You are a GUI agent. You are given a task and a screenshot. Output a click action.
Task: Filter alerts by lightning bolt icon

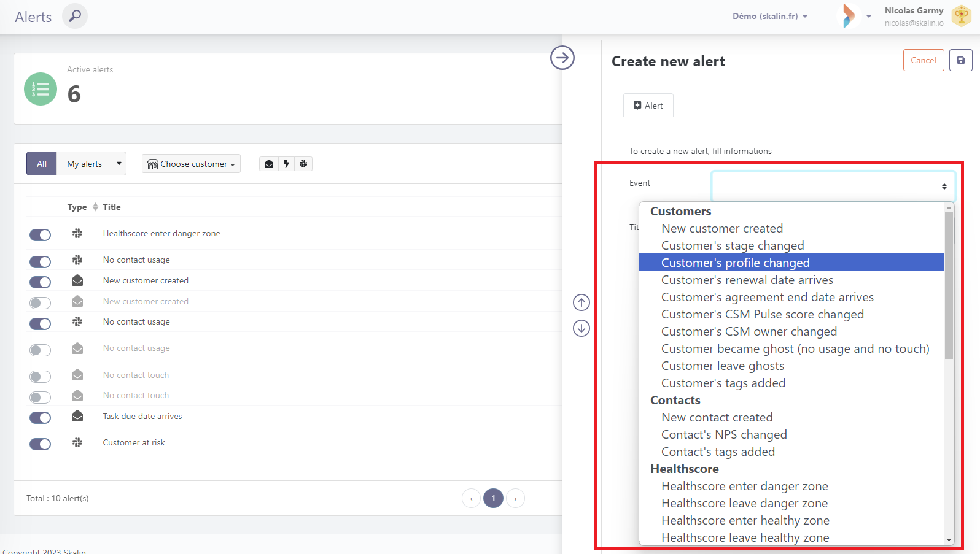tap(286, 164)
